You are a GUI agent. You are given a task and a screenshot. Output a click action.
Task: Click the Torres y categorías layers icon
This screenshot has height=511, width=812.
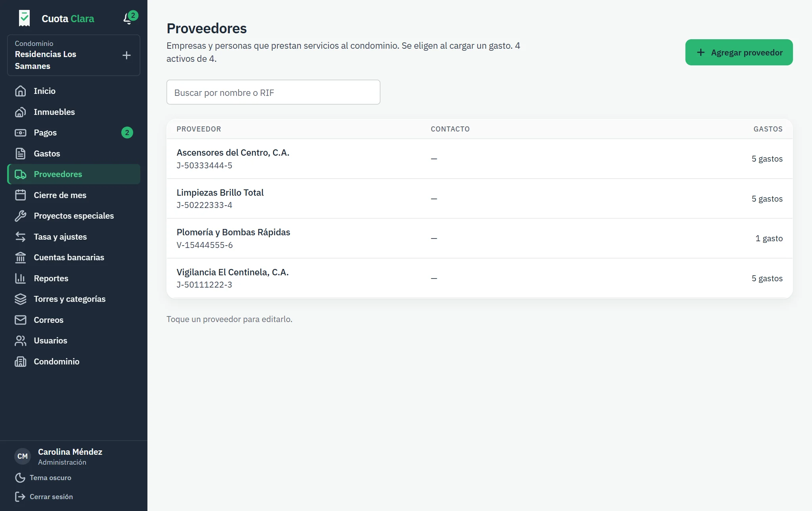21,299
